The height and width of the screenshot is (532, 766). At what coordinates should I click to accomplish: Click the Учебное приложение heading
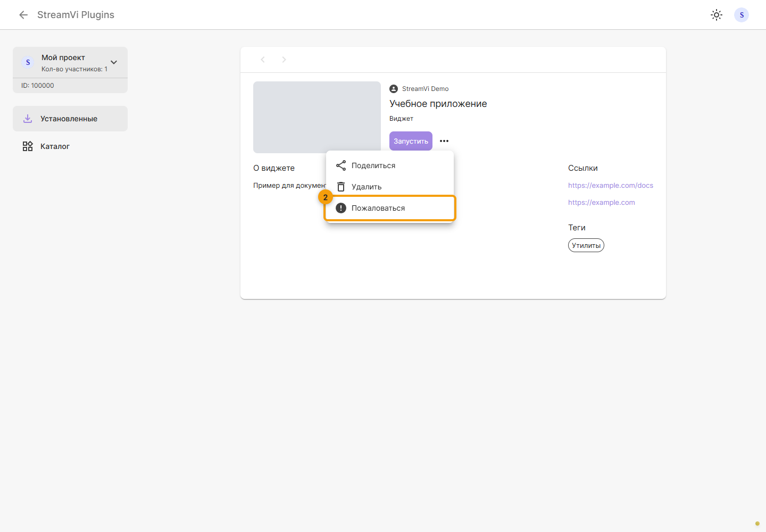(438, 104)
